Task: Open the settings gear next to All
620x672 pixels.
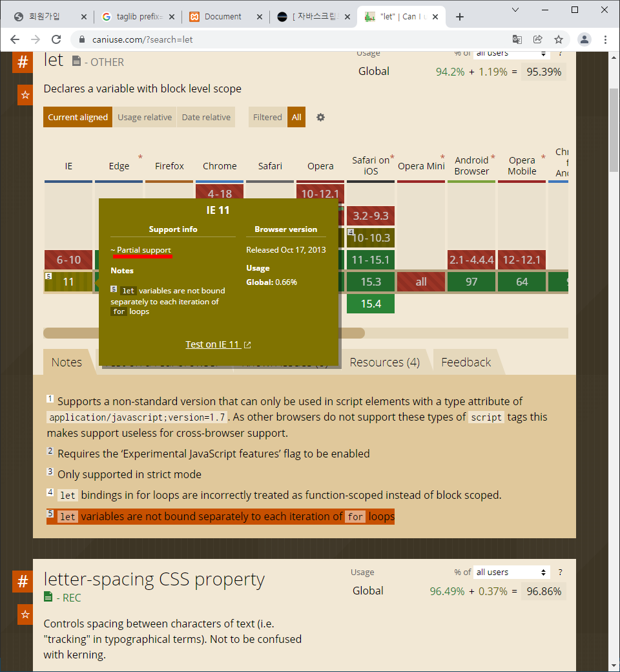Action: coord(320,117)
